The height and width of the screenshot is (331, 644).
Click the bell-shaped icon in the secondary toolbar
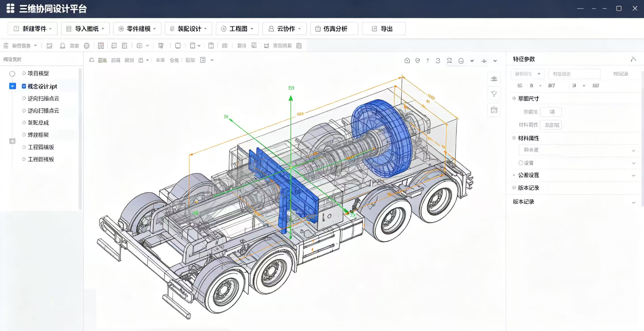(63, 45)
